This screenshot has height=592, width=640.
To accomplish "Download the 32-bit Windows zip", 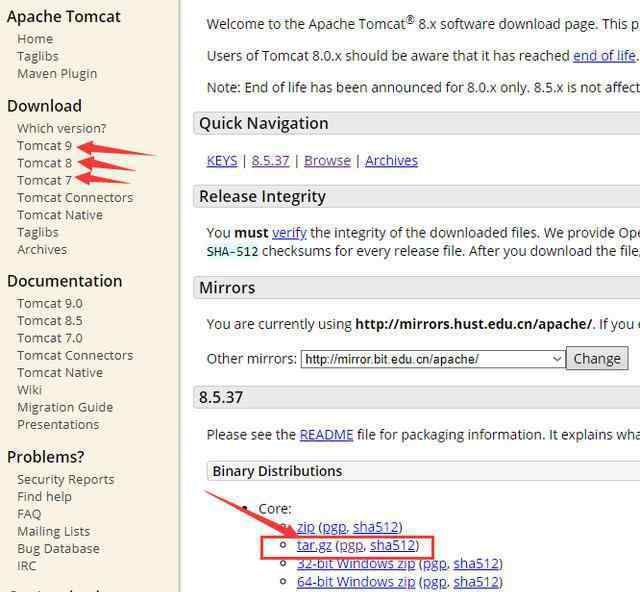I will tap(356, 563).
